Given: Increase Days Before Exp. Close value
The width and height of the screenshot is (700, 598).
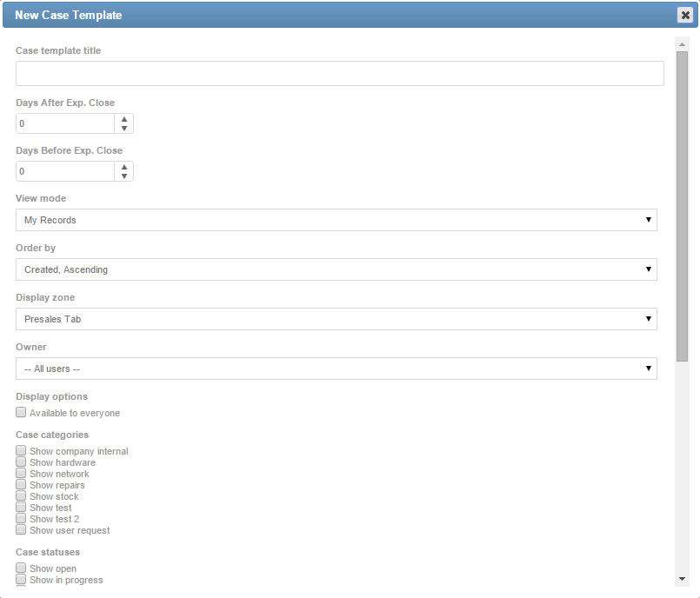Looking at the screenshot, I should pos(124,167).
